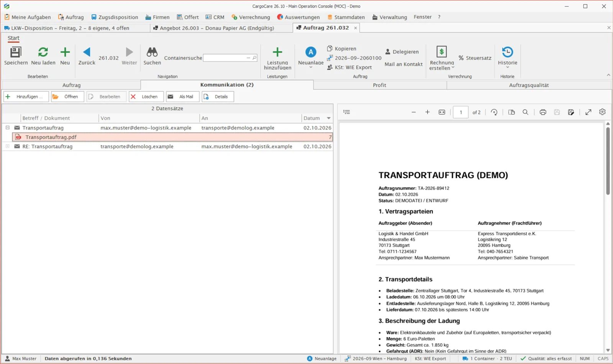Click the Hinzufügen button
Viewport: 613px width, 364px height.
(26, 97)
